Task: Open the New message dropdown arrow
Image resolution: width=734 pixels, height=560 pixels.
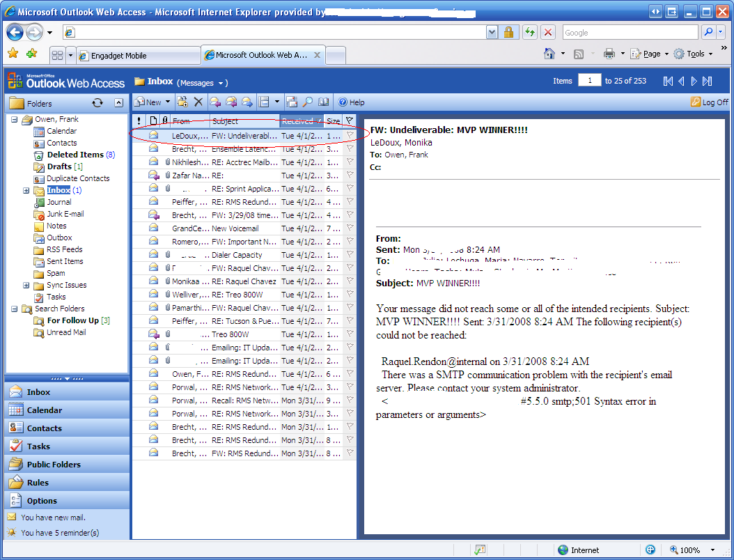Action: (x=166, y=102)
